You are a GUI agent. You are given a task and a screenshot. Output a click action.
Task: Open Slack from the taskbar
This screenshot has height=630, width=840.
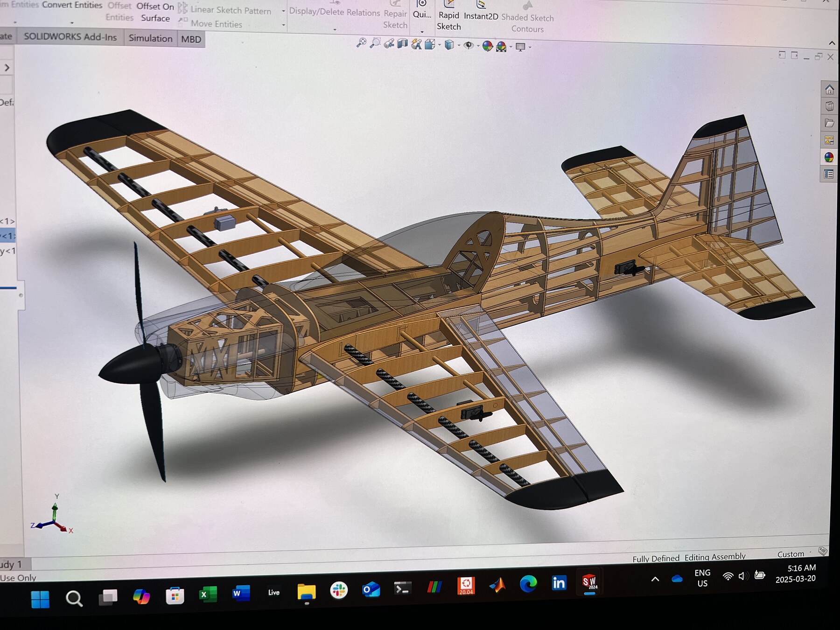(x=339, y=590)
